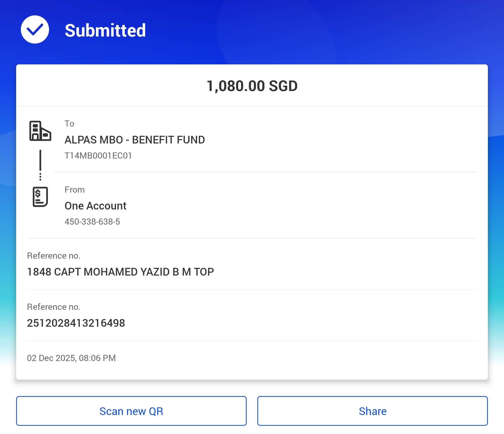The image size is (504, 434).
Task: Tap the date 02 Dec 2025, 08:06 PM
Action: (71, 358)
